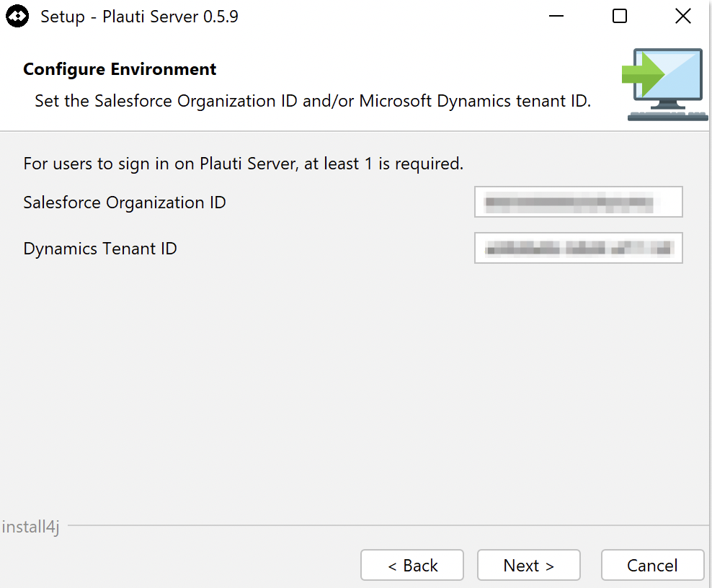This screenshot has width=712, height=588.
Task: Open the Plauti logo icon in title bar
Action: 17,17
